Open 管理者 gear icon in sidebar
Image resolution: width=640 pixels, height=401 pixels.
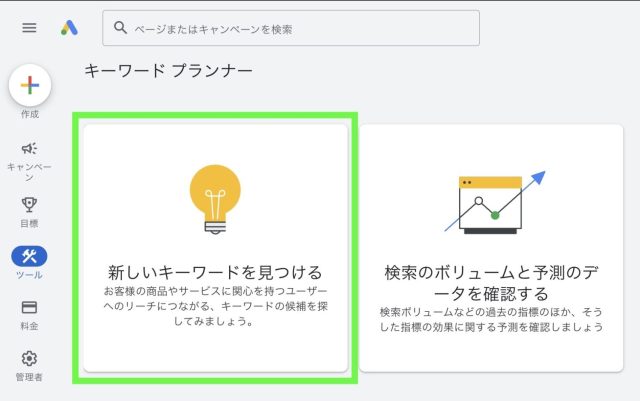(x=29, y=358)
